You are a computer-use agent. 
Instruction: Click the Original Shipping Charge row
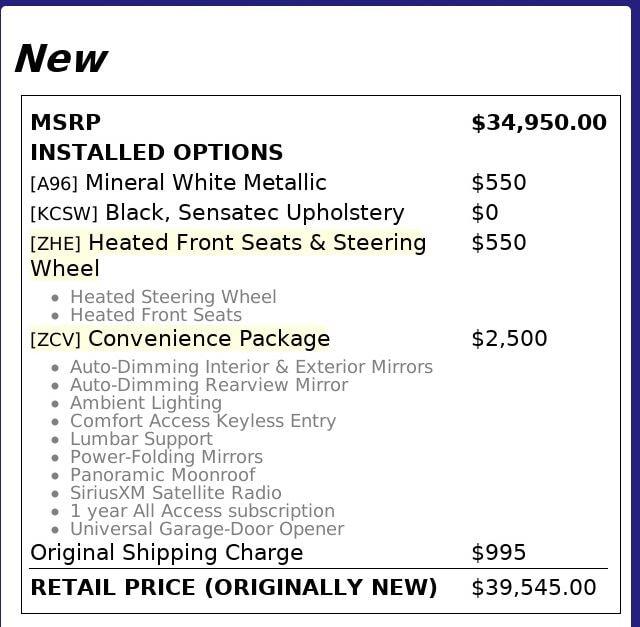pos(166,552)
